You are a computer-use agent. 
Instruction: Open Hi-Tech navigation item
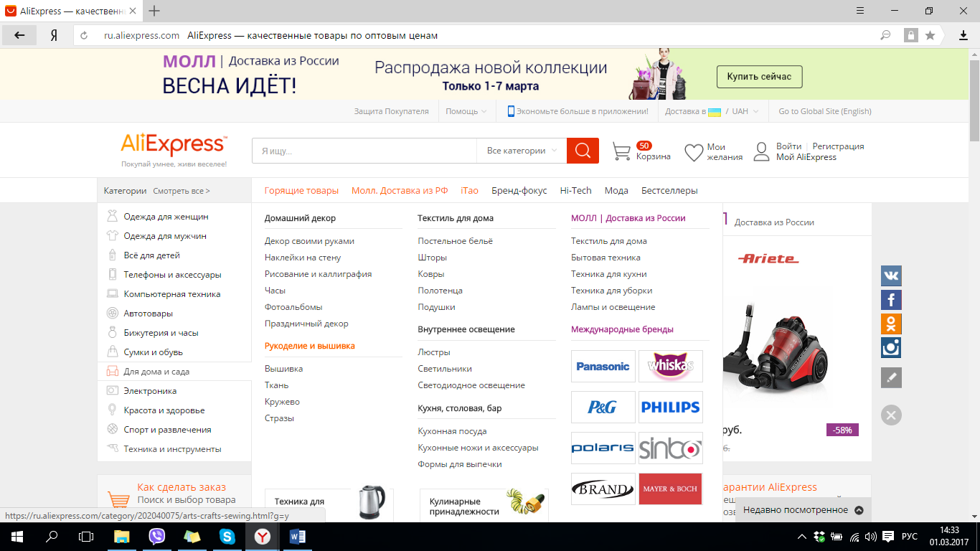pyautogui.click(x=575, y=190)
